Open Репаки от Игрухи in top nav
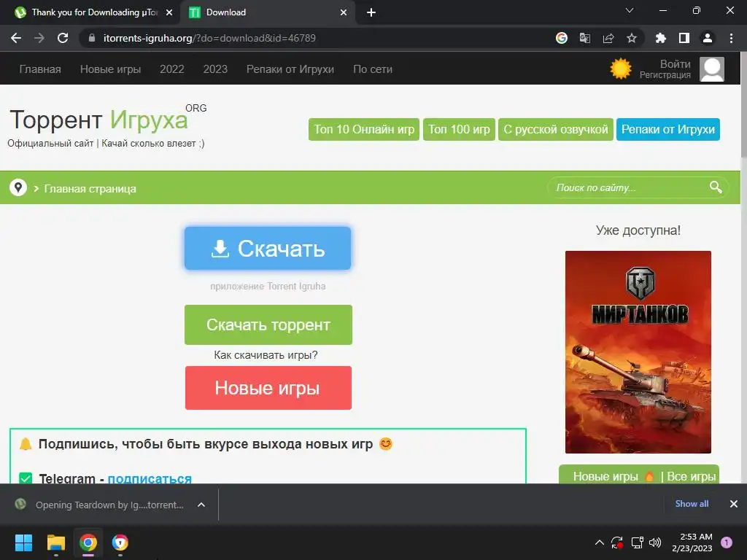 (x=290, y=69)
